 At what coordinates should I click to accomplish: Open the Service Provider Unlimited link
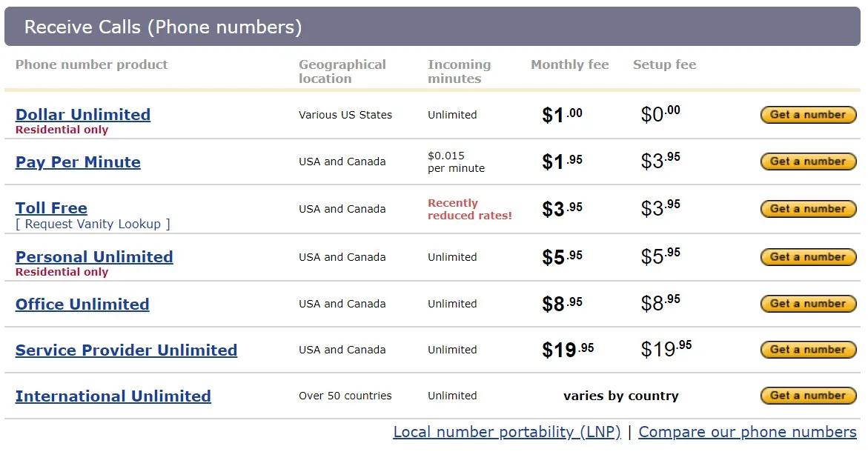[126, 350]
